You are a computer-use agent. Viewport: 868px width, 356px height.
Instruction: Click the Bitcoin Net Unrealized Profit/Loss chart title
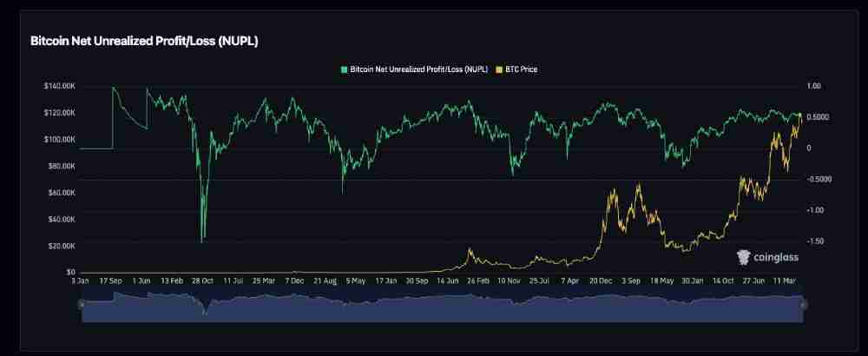pyautogui.click(x=144, y=41)
